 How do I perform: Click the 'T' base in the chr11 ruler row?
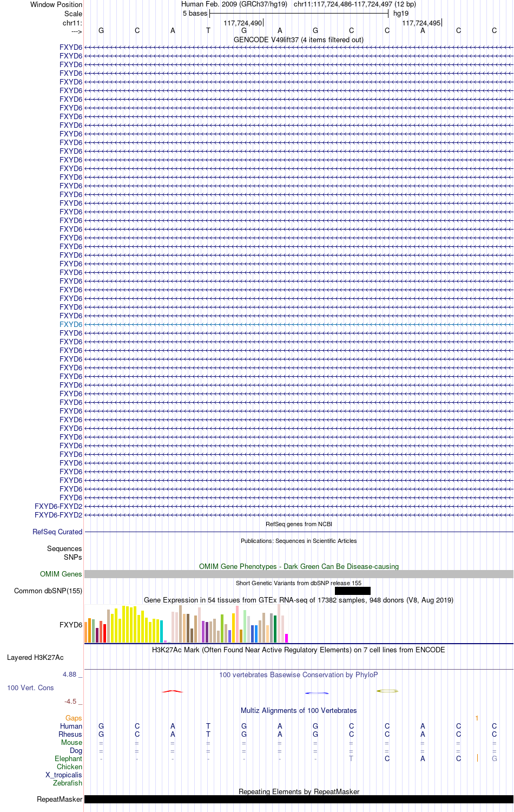208,30
